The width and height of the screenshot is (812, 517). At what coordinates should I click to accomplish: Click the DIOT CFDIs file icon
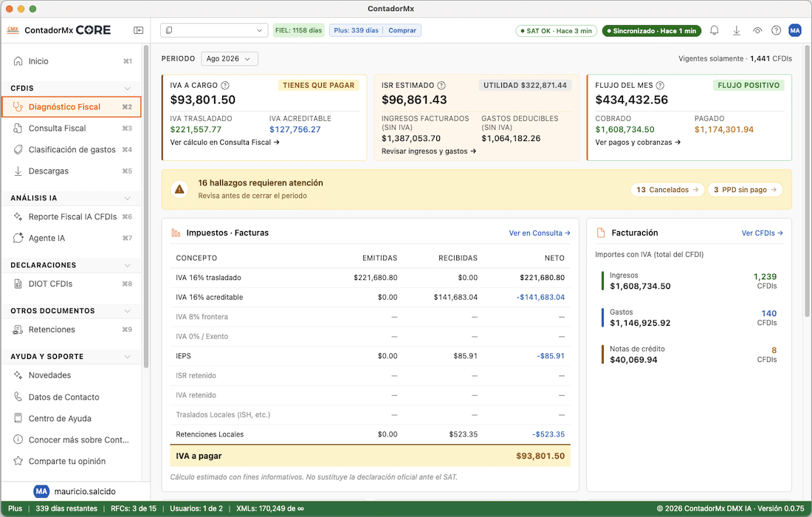click(18, 284)
